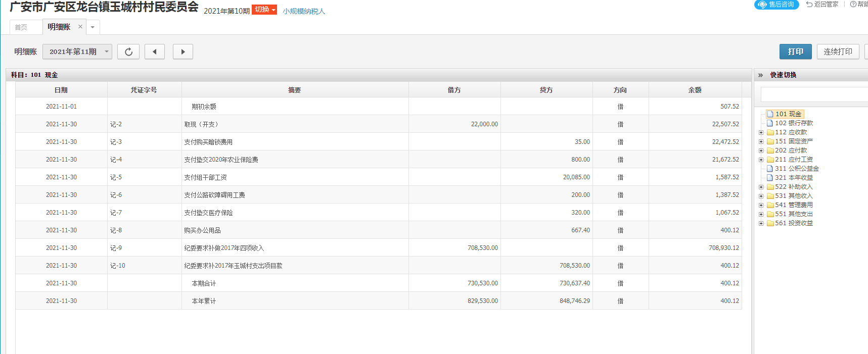Open voucher 记-3 link
868x354 pixels.
pyautogui.click(x=116, y=142)
